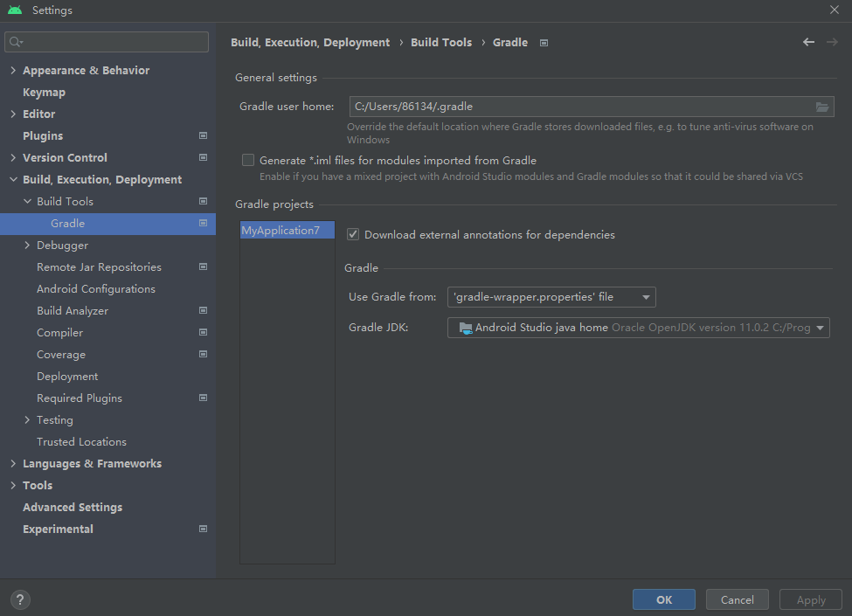Open Plugins settings
This screenshot has width=852, height=616.
tap(43, 135)
